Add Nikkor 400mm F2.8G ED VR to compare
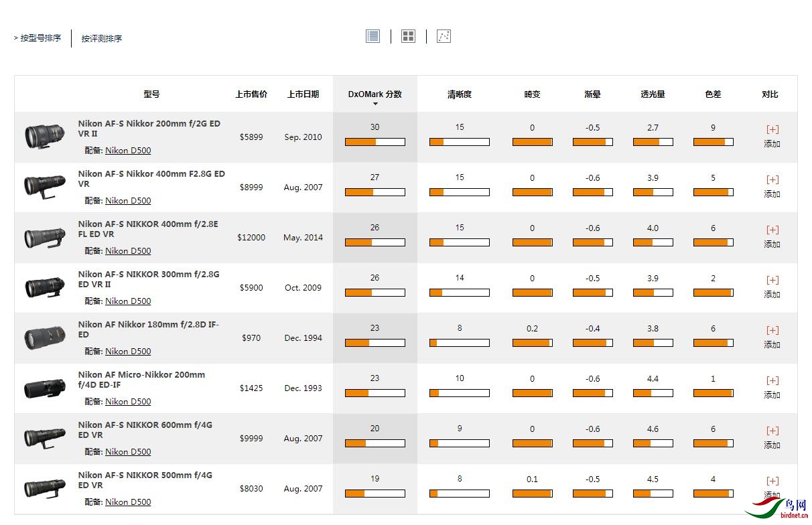The image size is (812, 525). click(772, 179)
